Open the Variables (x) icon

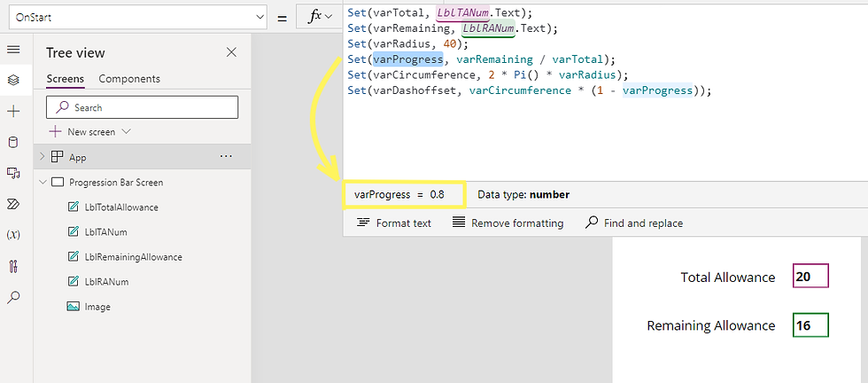pos(13,235)
